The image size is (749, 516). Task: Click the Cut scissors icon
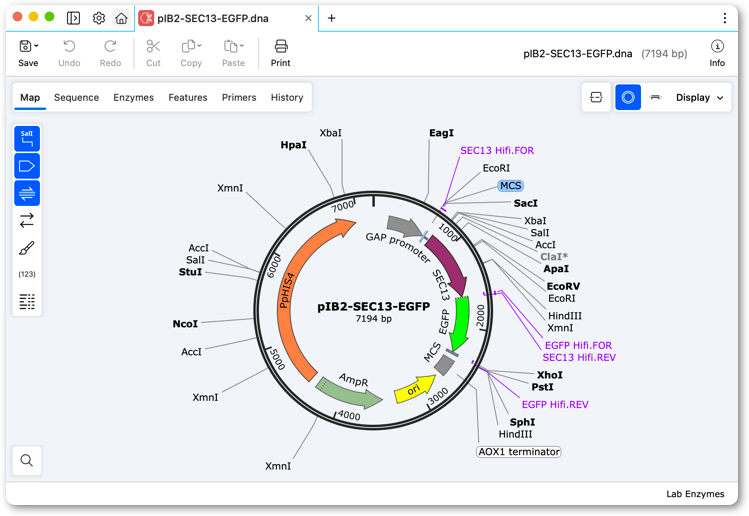click(153, 46)
